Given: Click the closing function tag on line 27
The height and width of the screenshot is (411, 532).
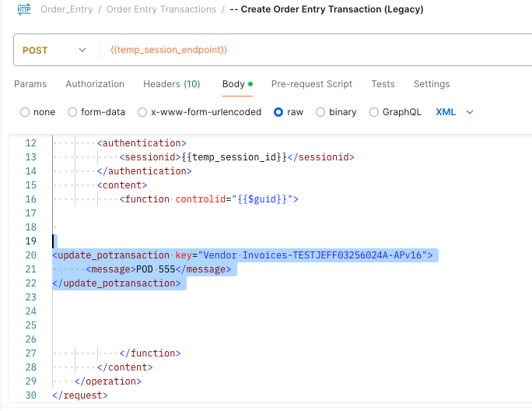Looking at the screenshot, I should (x=150, y=353).
